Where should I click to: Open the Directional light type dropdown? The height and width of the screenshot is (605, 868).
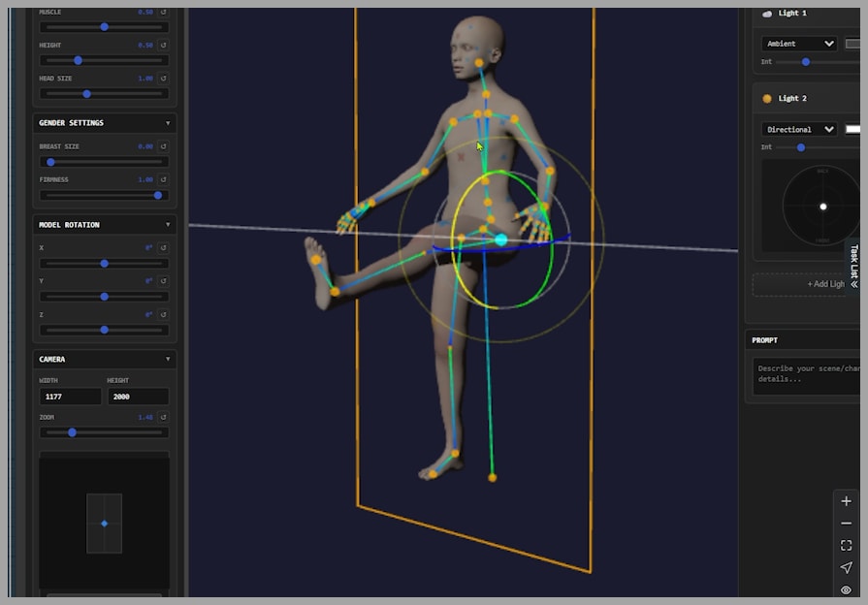tap(800, 129)
